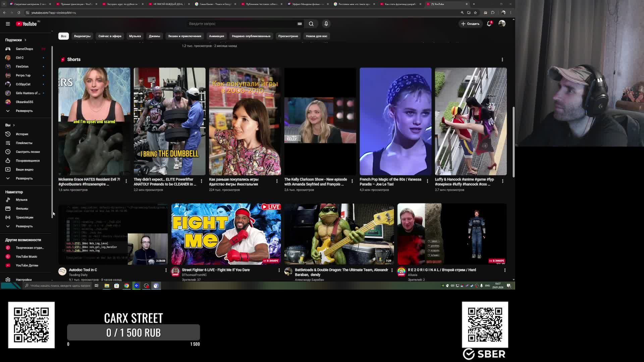Open History from the sidebar
This screenshot has height=362, width=644.
(22, 134)
